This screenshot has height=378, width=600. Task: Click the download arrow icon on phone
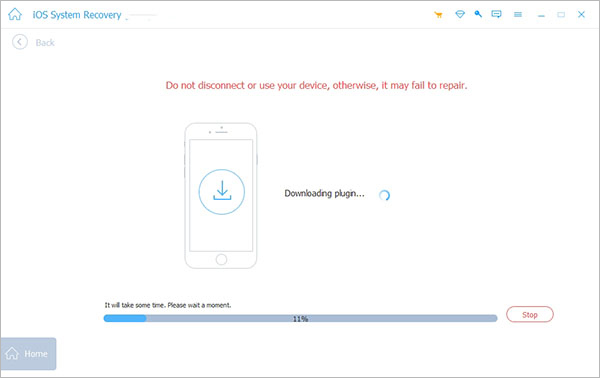[222, 192]
